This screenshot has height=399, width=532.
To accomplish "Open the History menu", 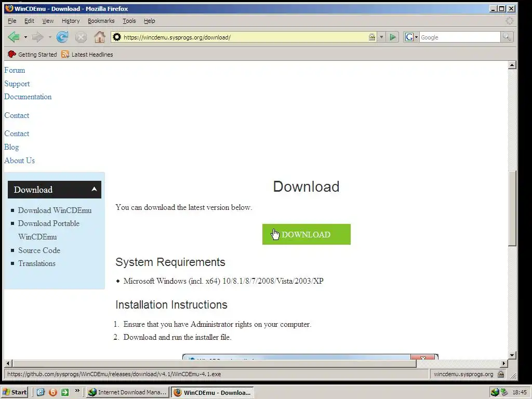I will click(71, 21).
